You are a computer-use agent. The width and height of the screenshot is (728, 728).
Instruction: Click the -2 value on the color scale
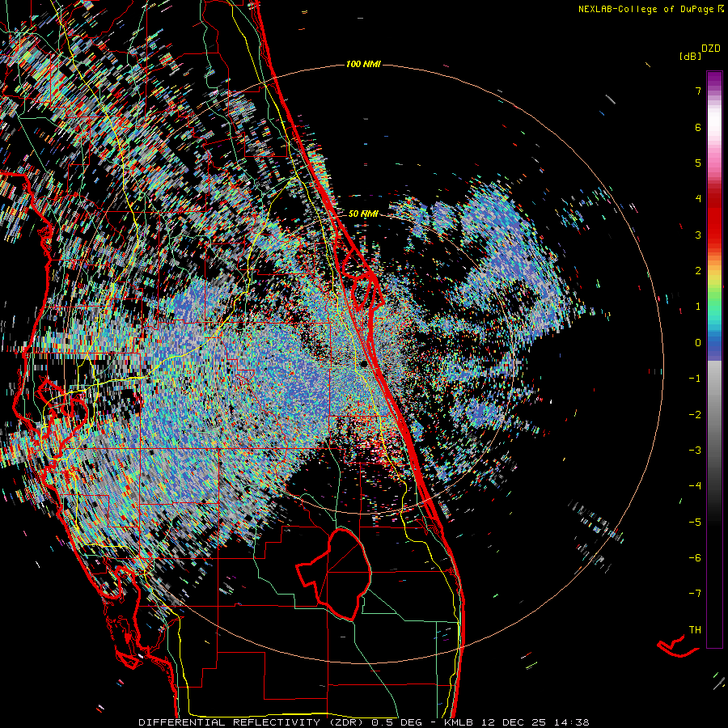(695, 414)
